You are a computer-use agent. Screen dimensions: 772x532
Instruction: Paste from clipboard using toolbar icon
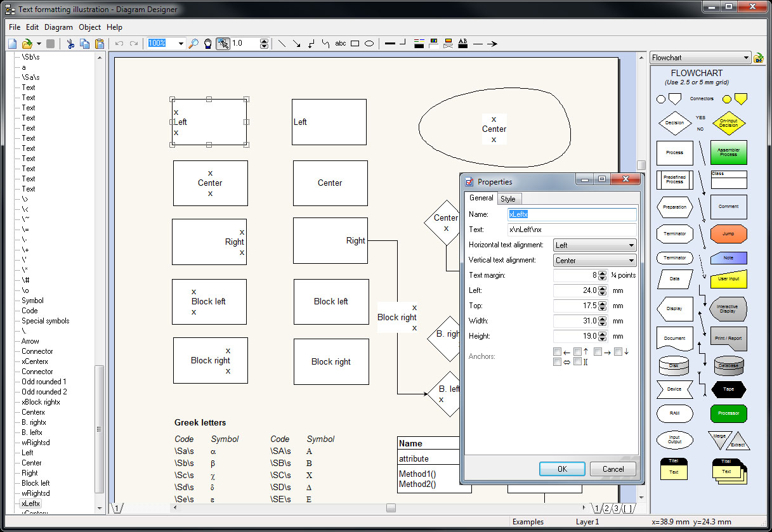coord(99,44)
